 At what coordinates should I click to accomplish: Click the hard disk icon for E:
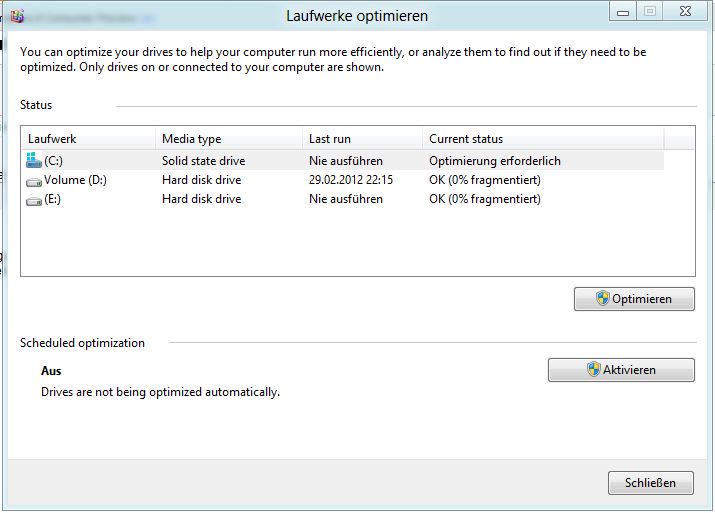[35, 200]
